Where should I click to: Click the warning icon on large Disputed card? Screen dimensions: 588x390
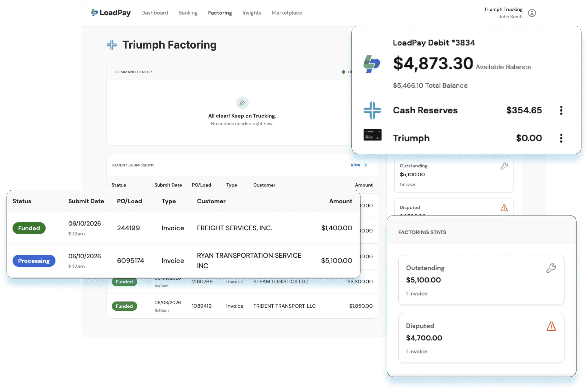tap(551, 326)
